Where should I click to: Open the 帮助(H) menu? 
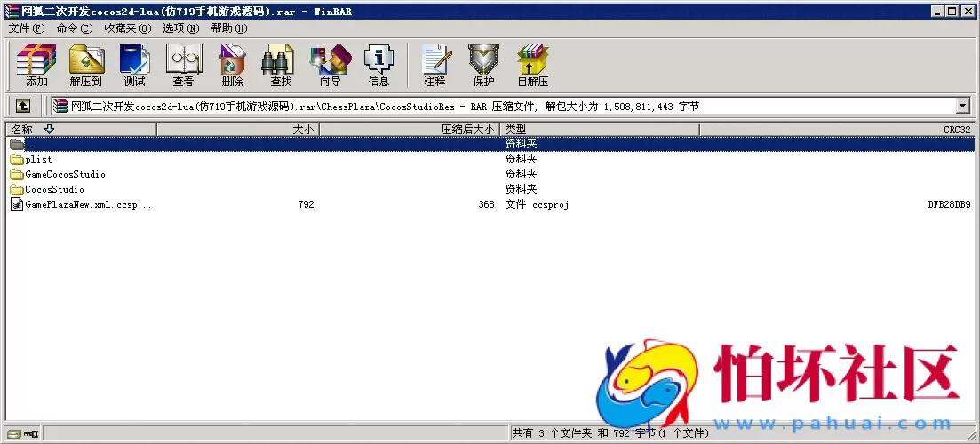pyautogui.click(x=228, y=28)
